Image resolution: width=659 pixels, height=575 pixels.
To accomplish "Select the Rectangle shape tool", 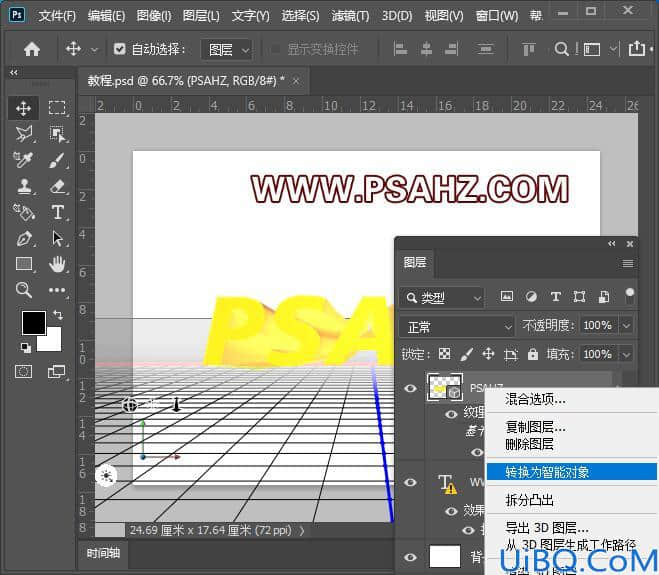I will tap(24, 264).
